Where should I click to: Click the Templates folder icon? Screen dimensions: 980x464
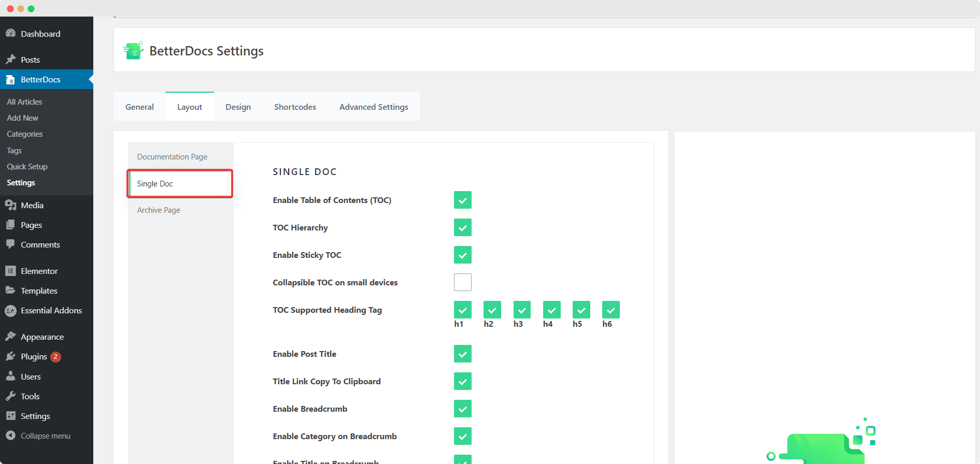[x=10, y=291]
